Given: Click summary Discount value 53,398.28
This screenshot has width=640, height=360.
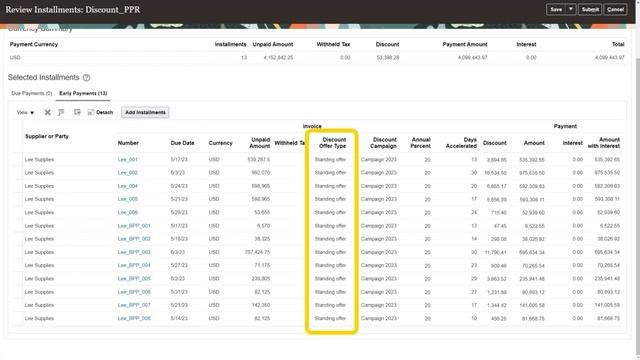Looking at the screenshot, I should (x=388, y=58).
